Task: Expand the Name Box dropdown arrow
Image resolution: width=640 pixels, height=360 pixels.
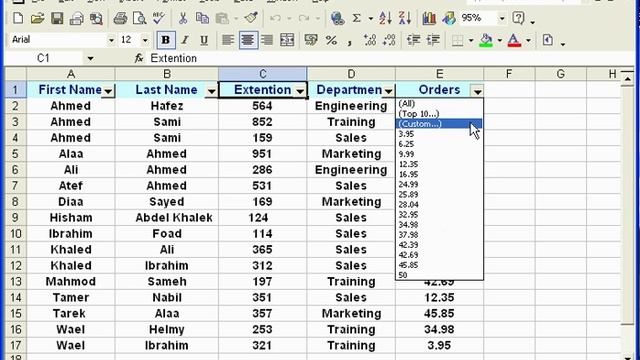Action: [90, 58]
